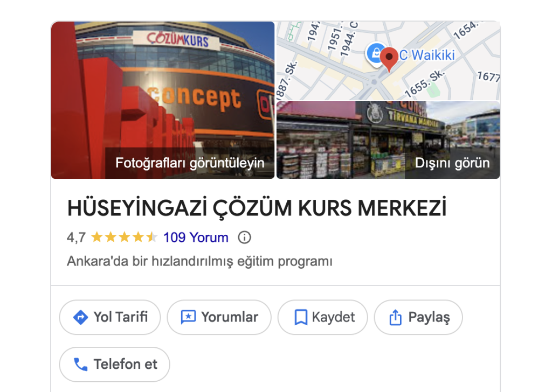Click the Telefon et label text
Image resolution: width=552 pixels, height=392 pixels.
click(x=125, y=364)
